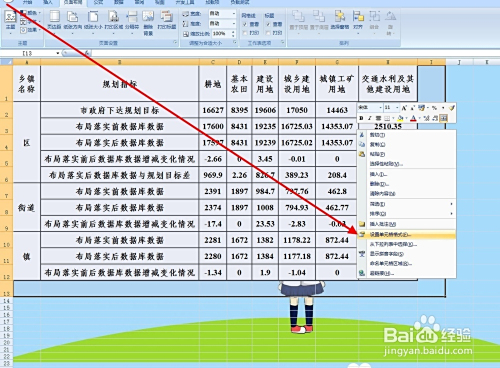Click Center alignment in the mini toolbar
This screenshot has width=500, height=368.
coord(378,118)
